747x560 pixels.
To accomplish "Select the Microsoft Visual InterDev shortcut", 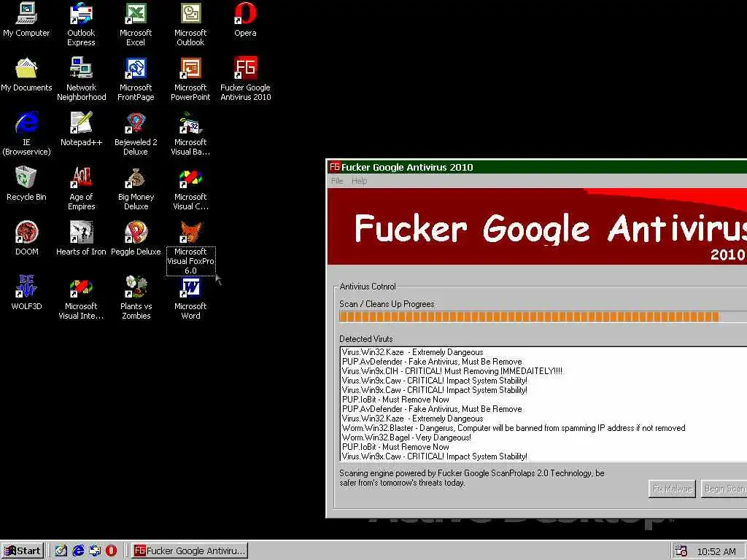I will coord(81,298).
